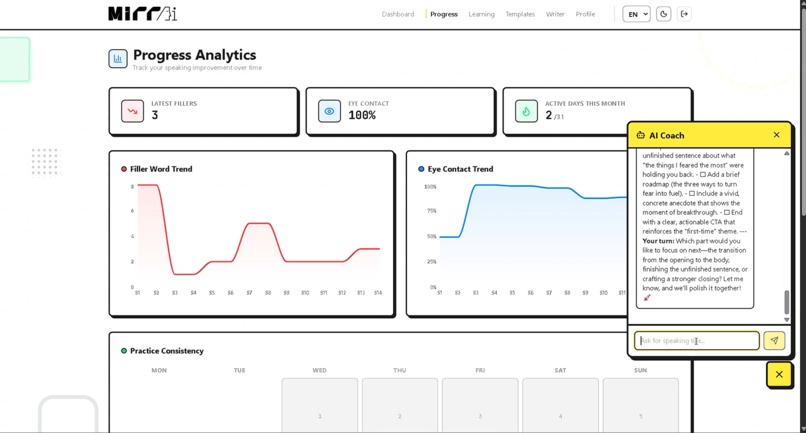806x433 pixels.
Task: Go to the Learning section
Action: coord(481,14)
